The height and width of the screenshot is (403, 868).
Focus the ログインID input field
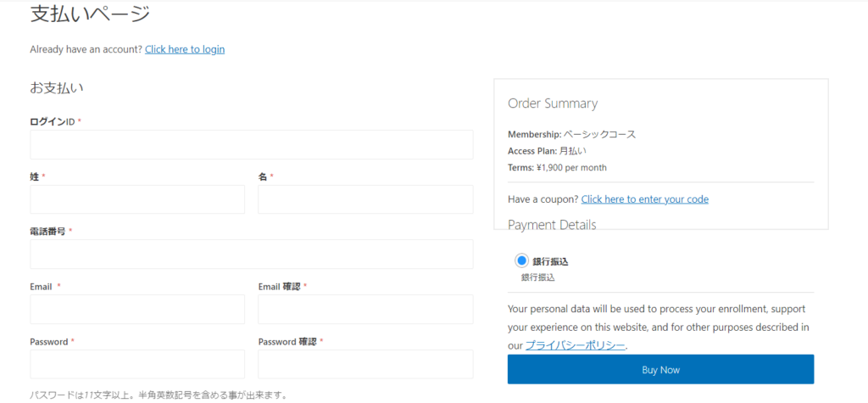(252, 145)
